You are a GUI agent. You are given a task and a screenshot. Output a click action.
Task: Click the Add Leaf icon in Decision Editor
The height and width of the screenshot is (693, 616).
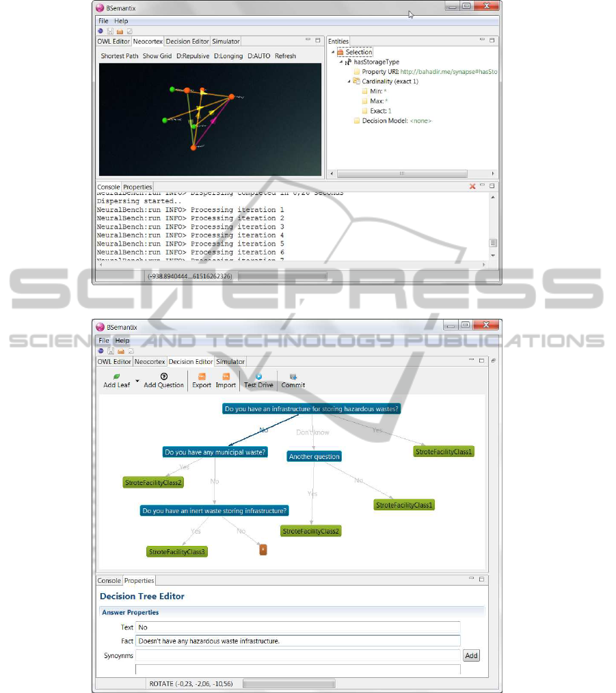point(116,376)
